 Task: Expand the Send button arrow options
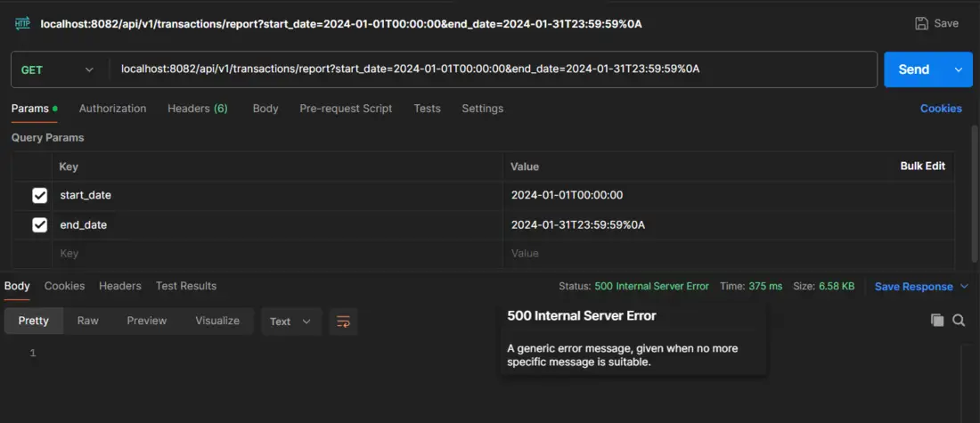click(959, 69)
